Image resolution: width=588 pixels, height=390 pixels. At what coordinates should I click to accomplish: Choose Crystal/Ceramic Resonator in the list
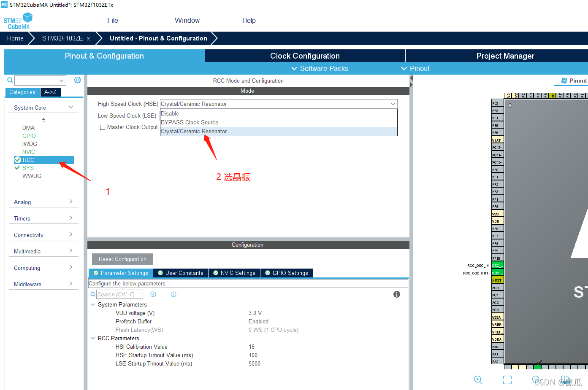point(279,132)
